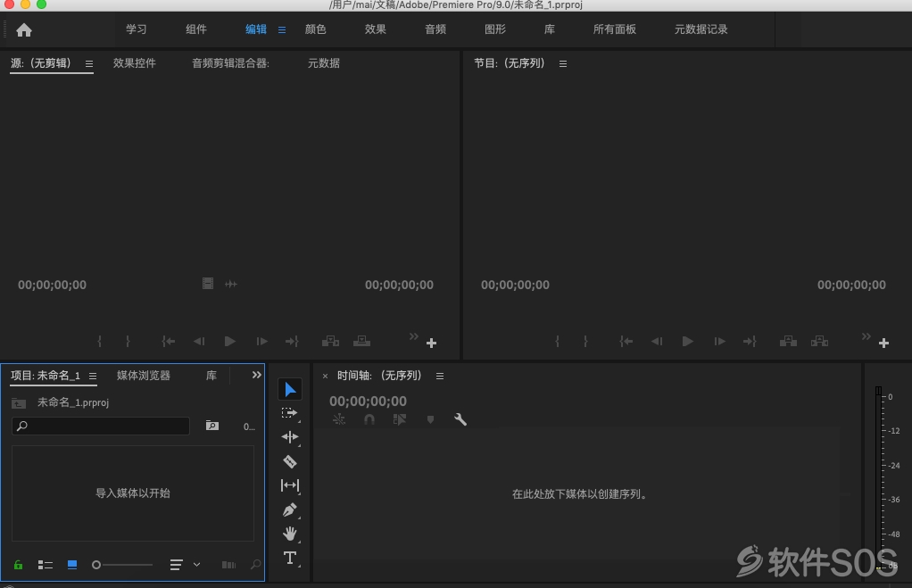Open the Button Editor plus in Program monitor
912x588 pixels.
[x=884, y=344]
